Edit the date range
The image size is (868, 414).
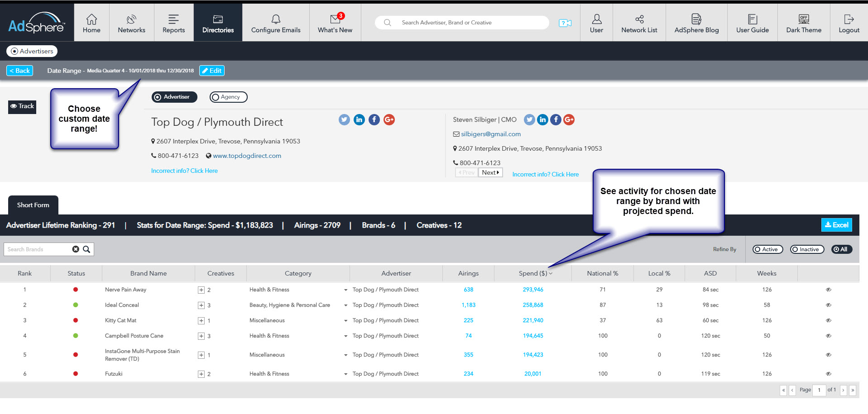pos(212,71)
